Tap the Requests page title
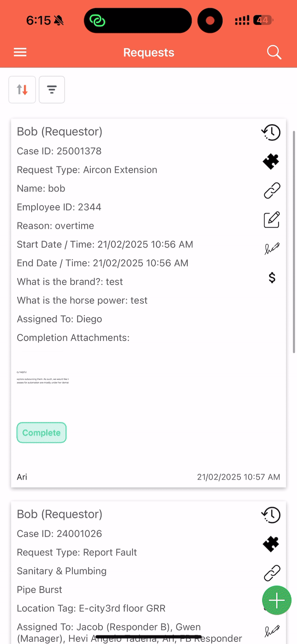The image size is (297, 644). pos(148,52)
